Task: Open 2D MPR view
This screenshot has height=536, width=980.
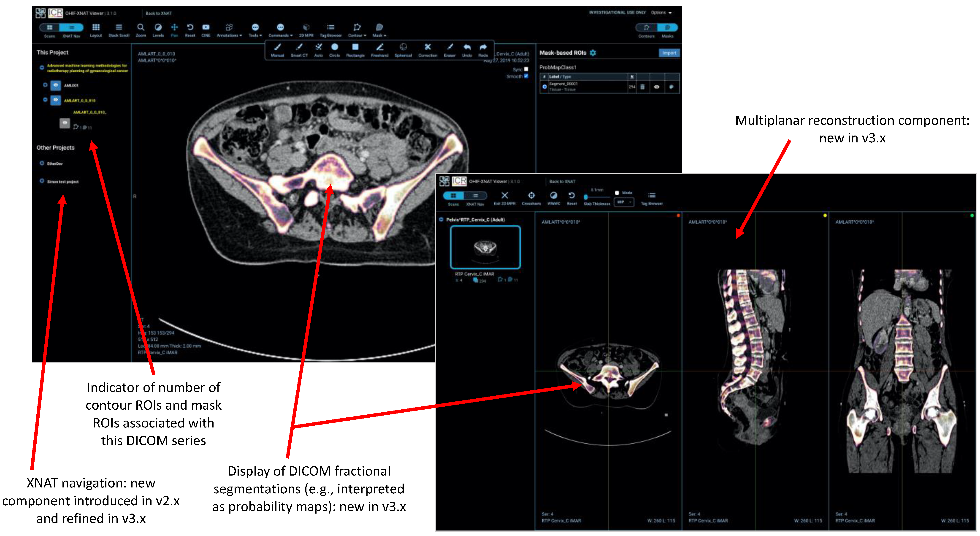Action: [x=306, y=30]
